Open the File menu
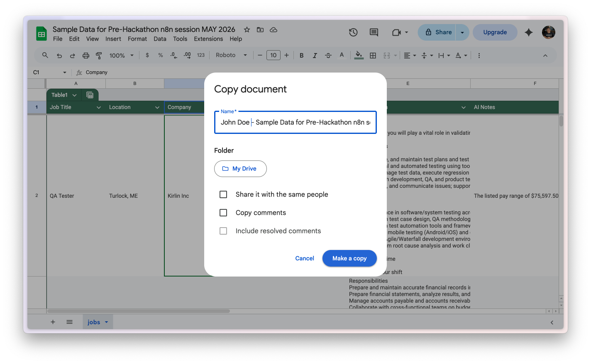 [58, 39]
